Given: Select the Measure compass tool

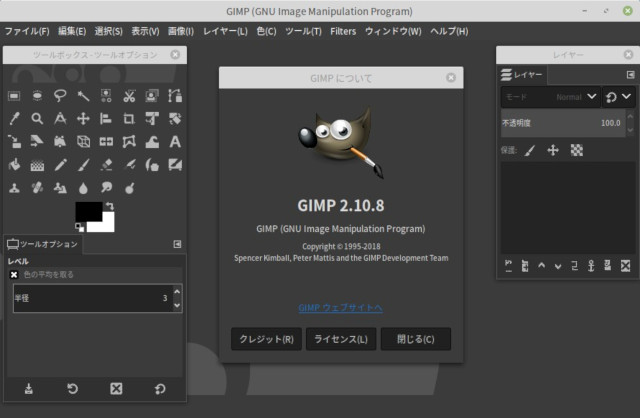Looking at the screenshot, I should click(x=60, y=119).
